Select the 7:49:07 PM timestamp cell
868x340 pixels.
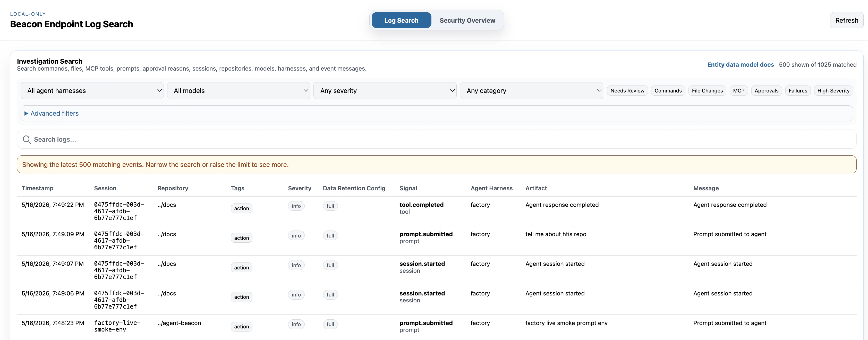pyautogui.click(x=53, y=264)
